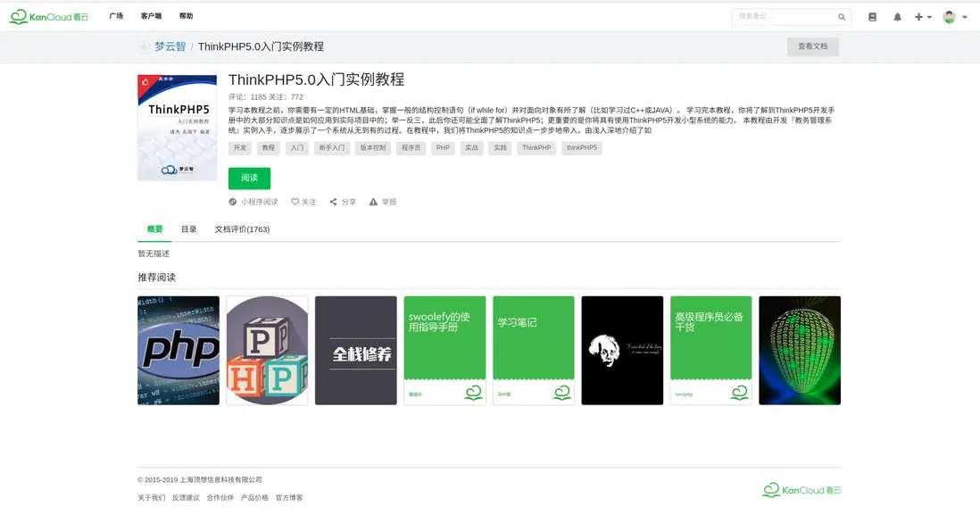Open the plus create dropdown
980x523 pixels.
pyautogui.click(x=923, y=18)
